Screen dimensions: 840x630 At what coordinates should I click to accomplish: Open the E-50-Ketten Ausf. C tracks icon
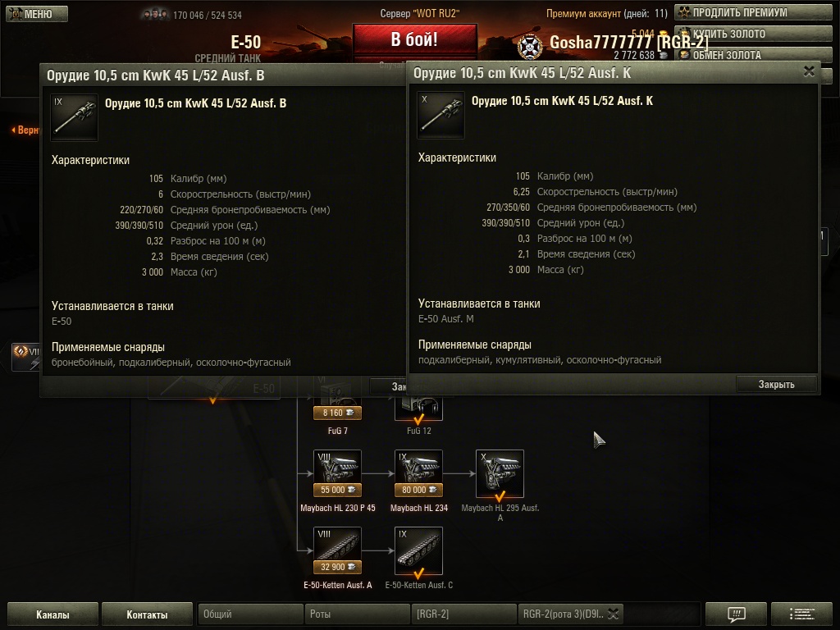[x=418, y=550]
